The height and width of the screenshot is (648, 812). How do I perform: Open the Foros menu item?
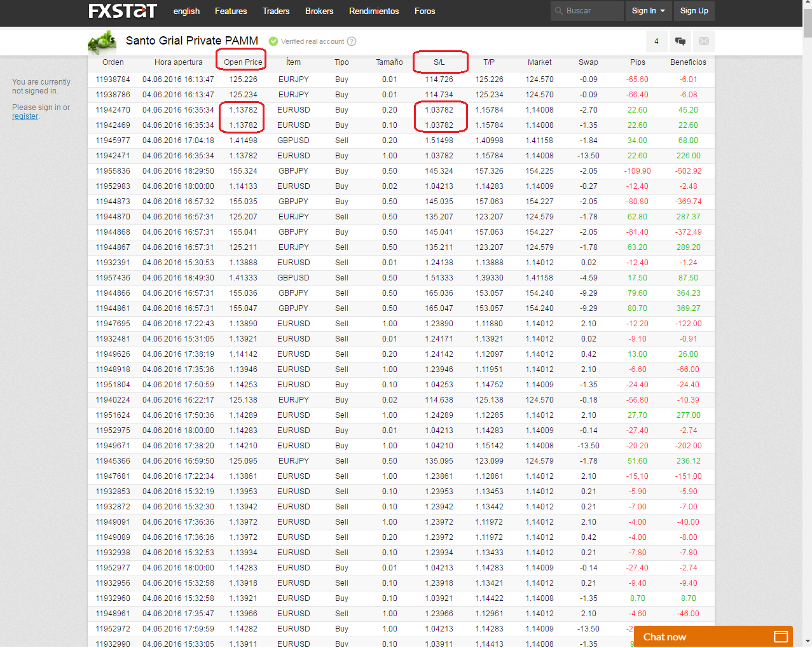click(425, 11)
